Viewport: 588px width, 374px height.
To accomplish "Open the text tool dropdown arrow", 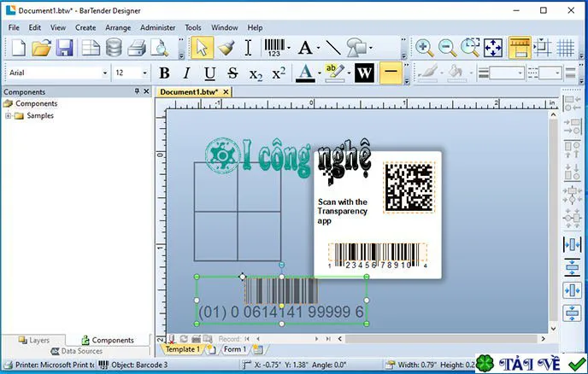I will click(x=319, y=48).
